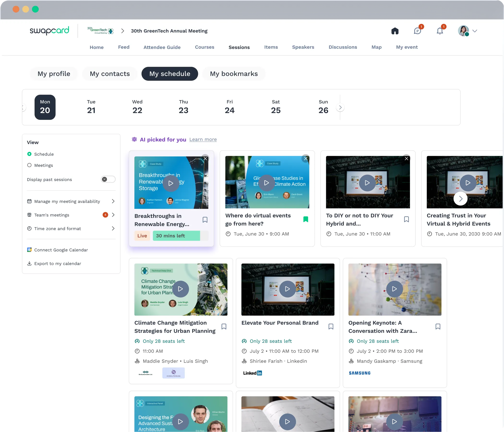
Task: Open the profile avatar dropdown chevron
Action: tap(474, 31)
